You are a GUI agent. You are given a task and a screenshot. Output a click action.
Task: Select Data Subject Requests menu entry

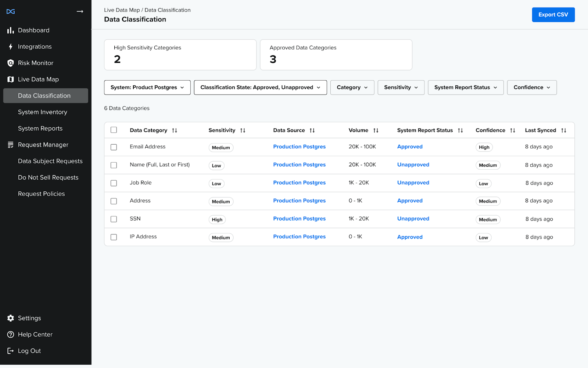coord(50,161)
